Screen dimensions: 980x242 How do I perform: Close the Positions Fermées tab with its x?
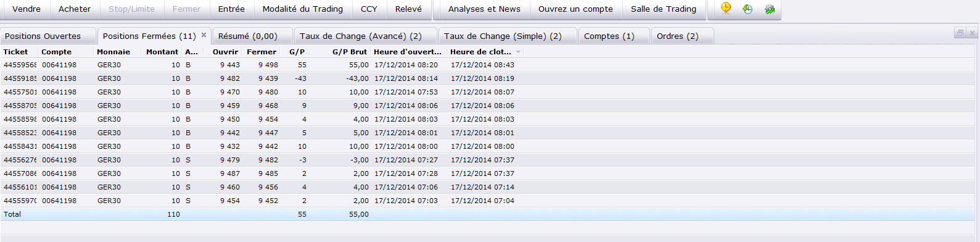tap(204, 35)
